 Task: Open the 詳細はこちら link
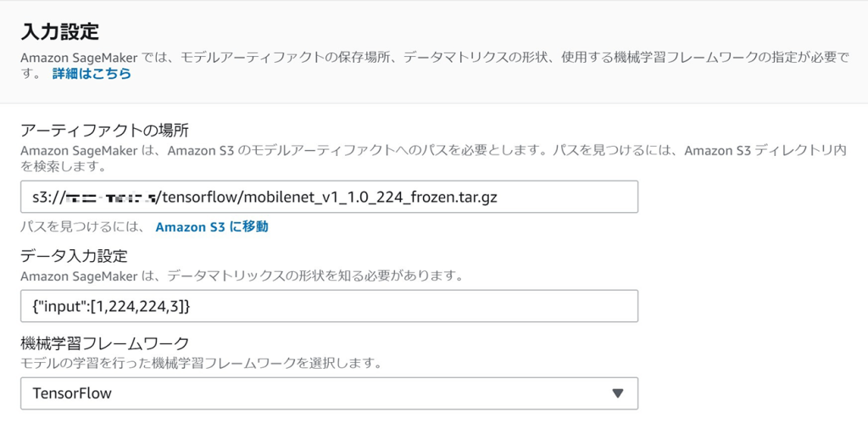pos(92,74)
